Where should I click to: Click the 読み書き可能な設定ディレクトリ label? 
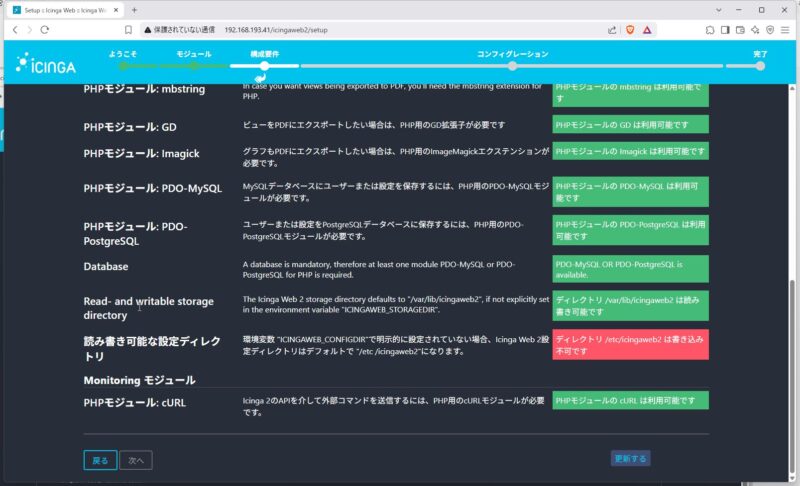tap(152, 348)
